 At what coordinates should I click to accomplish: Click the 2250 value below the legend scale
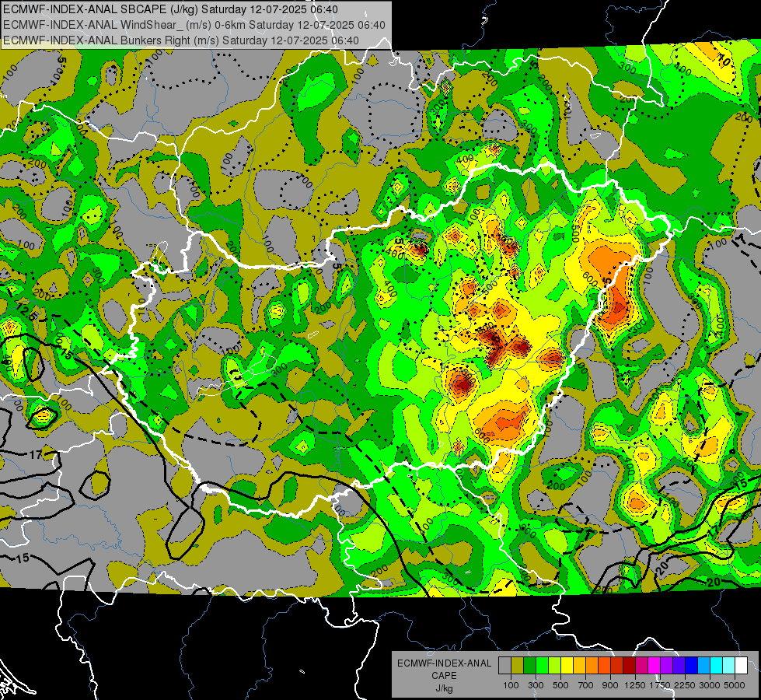tap(685, 685)
